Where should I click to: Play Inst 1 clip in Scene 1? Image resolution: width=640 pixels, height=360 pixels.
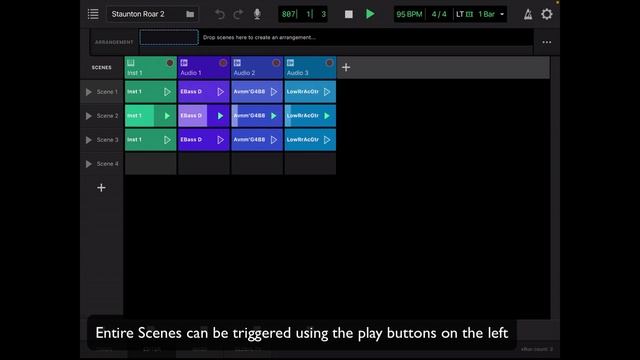(x=167, y=92)
